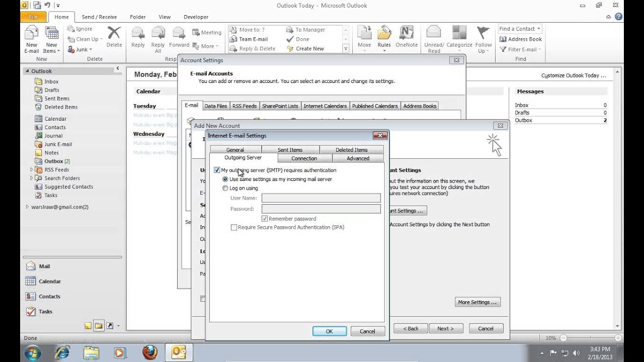Click the More Settings button
This screenshot has height=362, width=644.
(x=477, y=302)
